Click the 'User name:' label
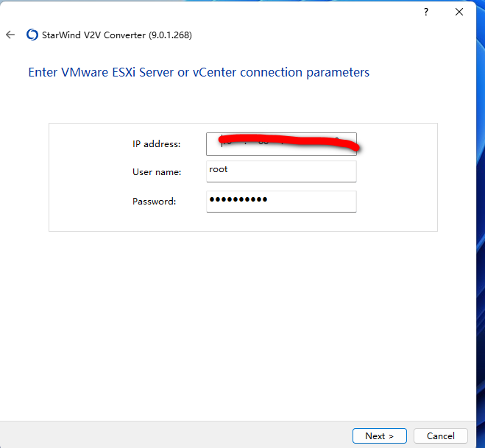The width and height of the screenshot is (485, 448). (157, 172)
